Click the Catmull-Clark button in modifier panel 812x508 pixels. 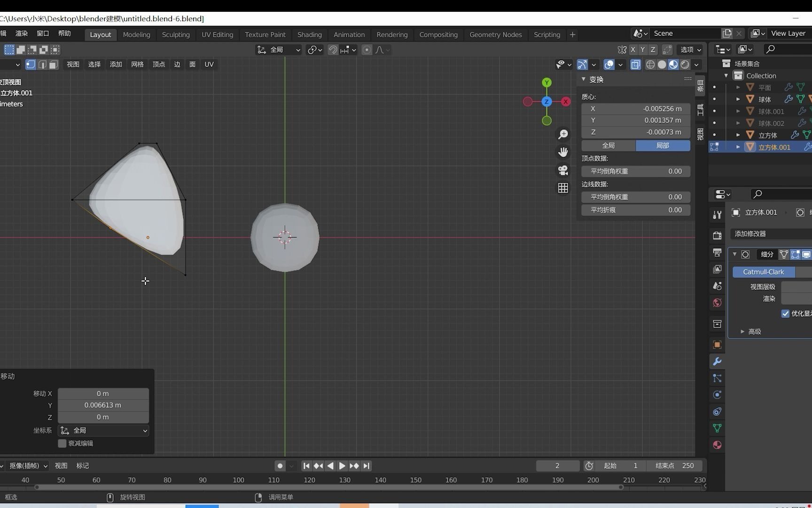click(763, 272)
